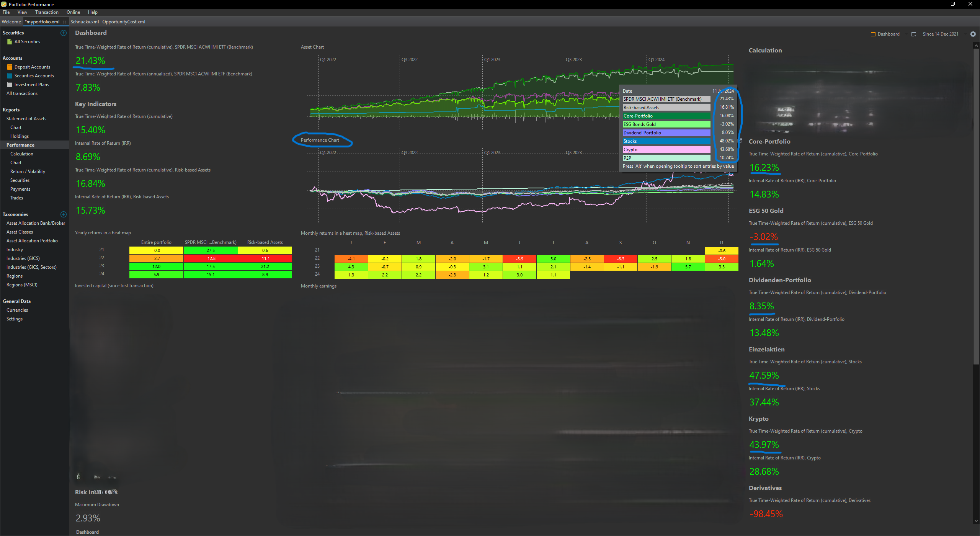Click the -12.8 benchmark heat map cell

[x=211, y=258]
